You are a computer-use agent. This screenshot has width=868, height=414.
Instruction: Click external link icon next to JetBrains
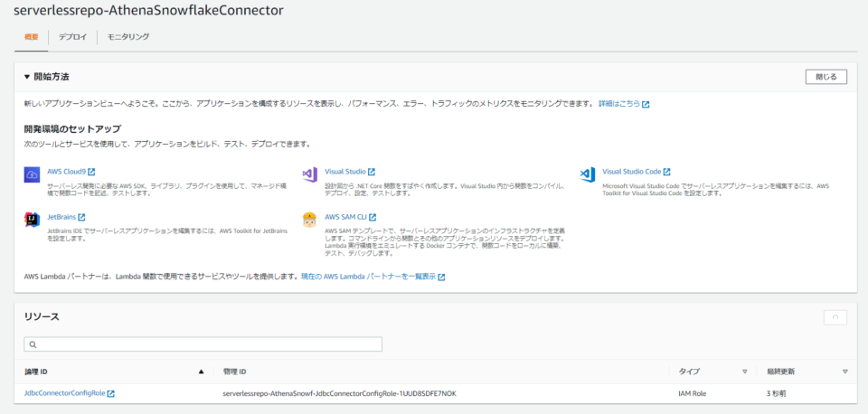82,217
